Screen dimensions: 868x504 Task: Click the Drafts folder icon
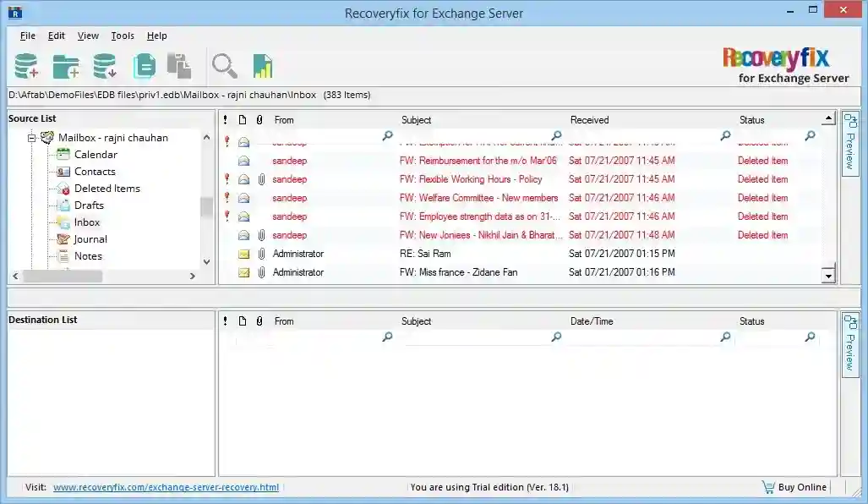click(x=63, y=205)
